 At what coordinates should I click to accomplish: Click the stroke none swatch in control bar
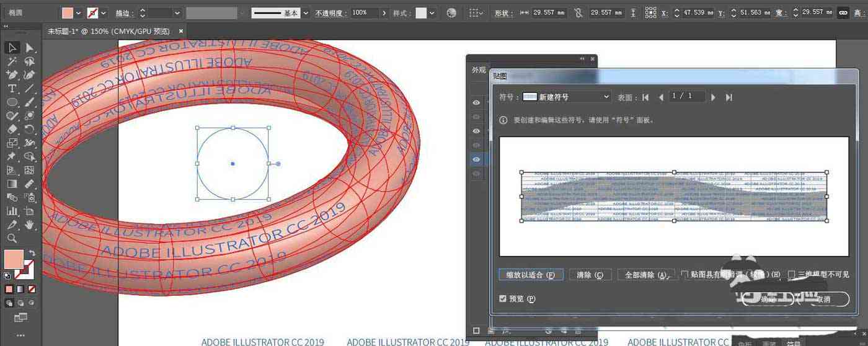coord(92,12)
